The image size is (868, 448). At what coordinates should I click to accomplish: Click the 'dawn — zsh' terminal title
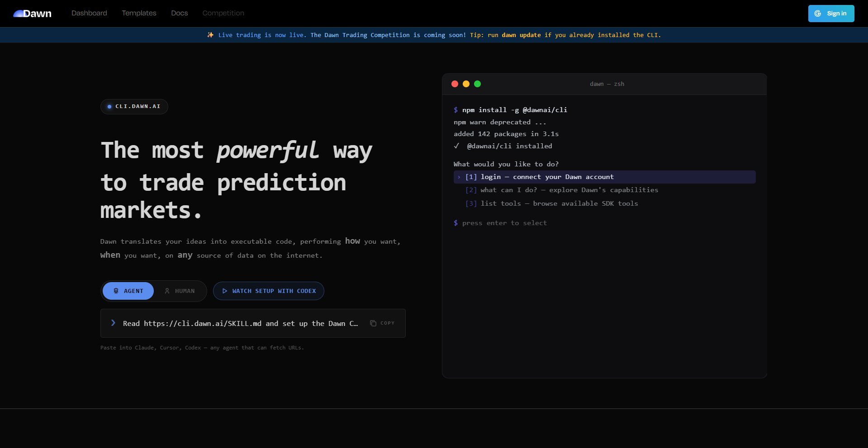point(607,84)
